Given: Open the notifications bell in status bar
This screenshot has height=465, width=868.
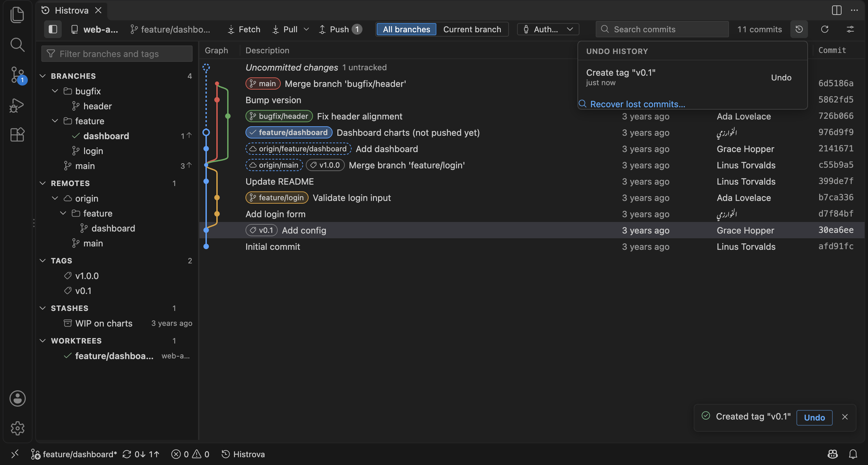Looking at the screenshot, I should pos(853,454).
